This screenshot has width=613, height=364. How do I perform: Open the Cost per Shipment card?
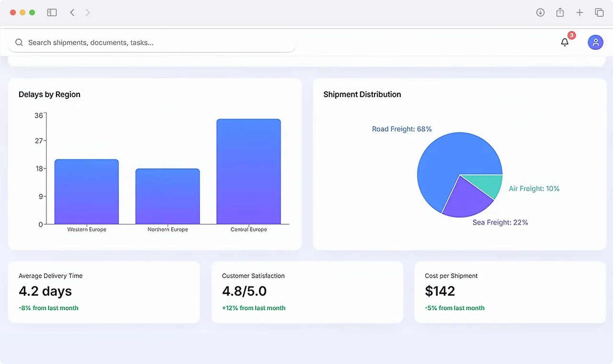(x=510, y=292)
